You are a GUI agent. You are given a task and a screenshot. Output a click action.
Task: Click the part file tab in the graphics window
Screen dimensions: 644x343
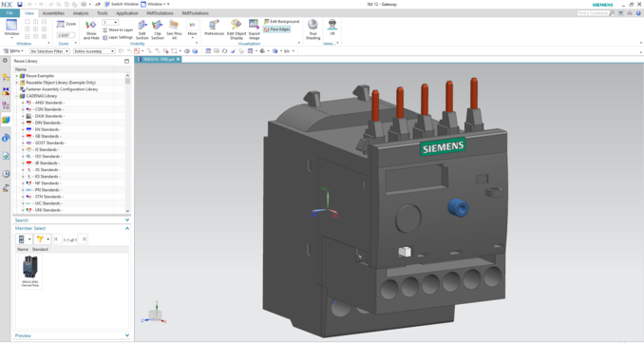pos(159,59)
